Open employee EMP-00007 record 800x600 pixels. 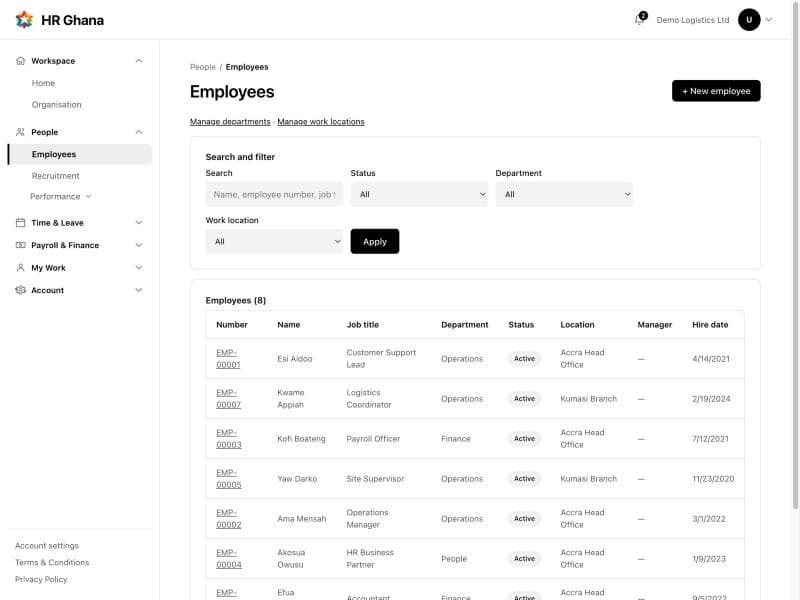coord(228,398)
